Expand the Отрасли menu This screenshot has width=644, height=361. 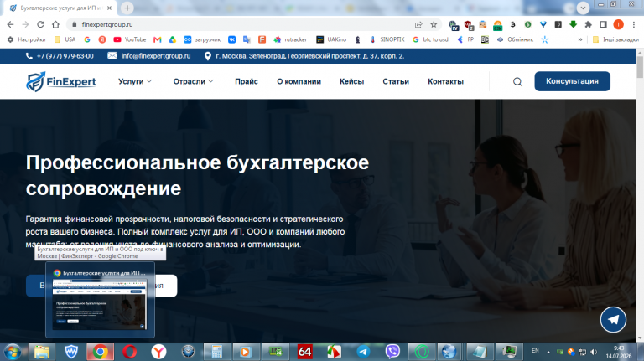coord(194,81)
